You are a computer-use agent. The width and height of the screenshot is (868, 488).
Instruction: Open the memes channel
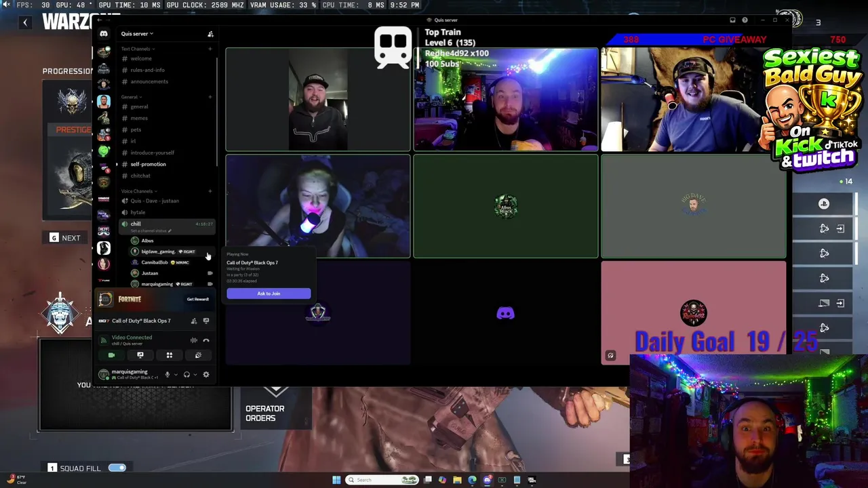[166, 118]
